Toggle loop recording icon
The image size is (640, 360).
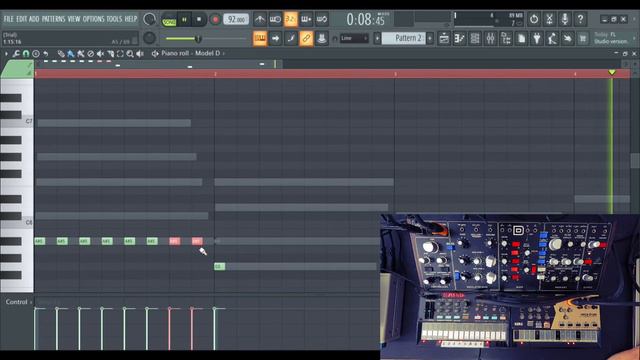pyautogui.click(x=322, y=19)
